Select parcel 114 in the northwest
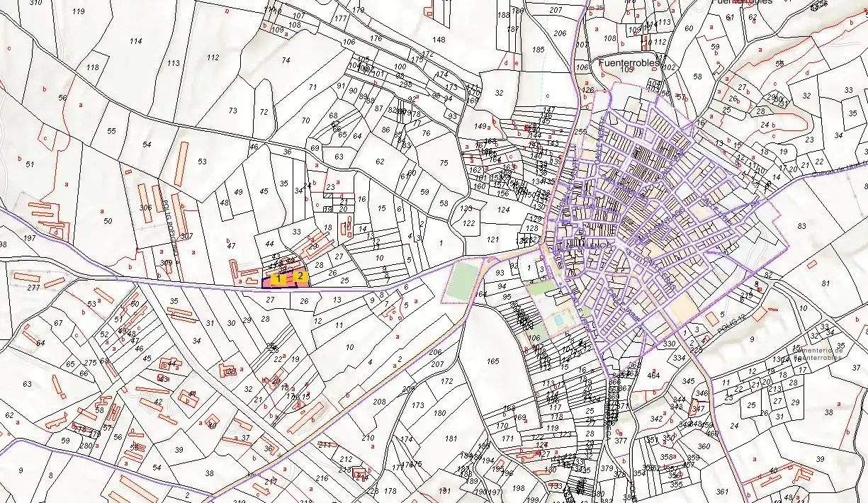 pyautogui.click(x=136, y=41)
